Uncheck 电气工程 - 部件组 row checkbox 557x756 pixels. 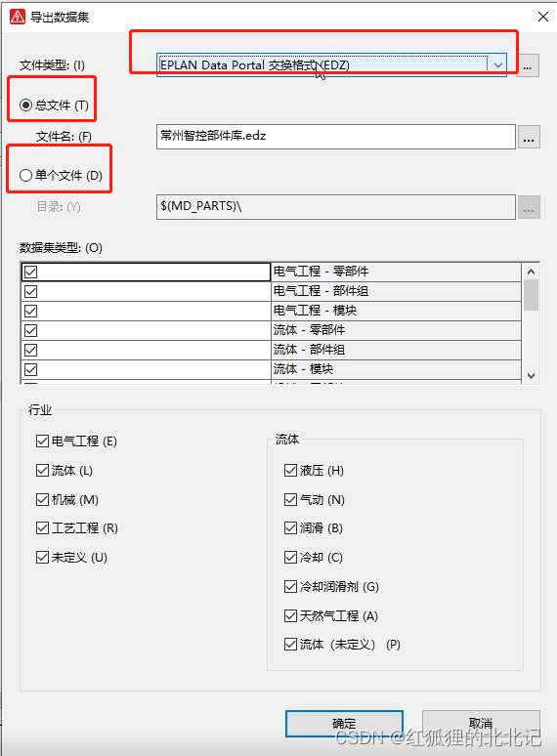pos(31,292)
